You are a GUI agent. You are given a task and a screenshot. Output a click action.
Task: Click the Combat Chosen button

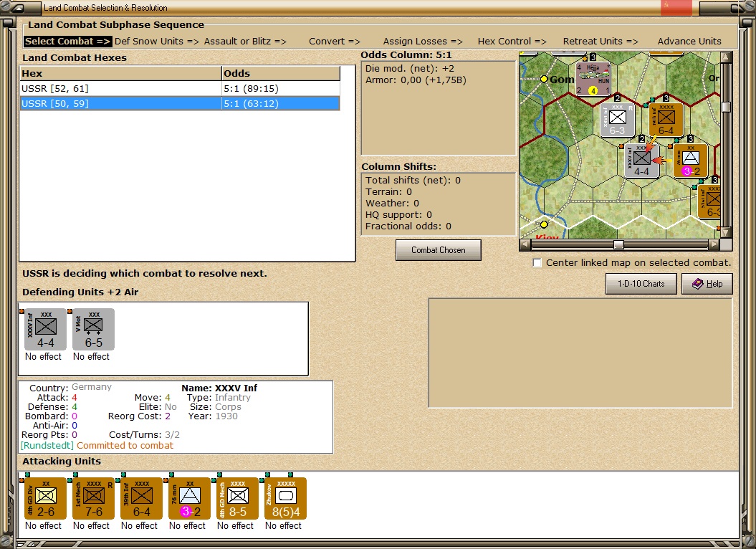coord(439,250)
